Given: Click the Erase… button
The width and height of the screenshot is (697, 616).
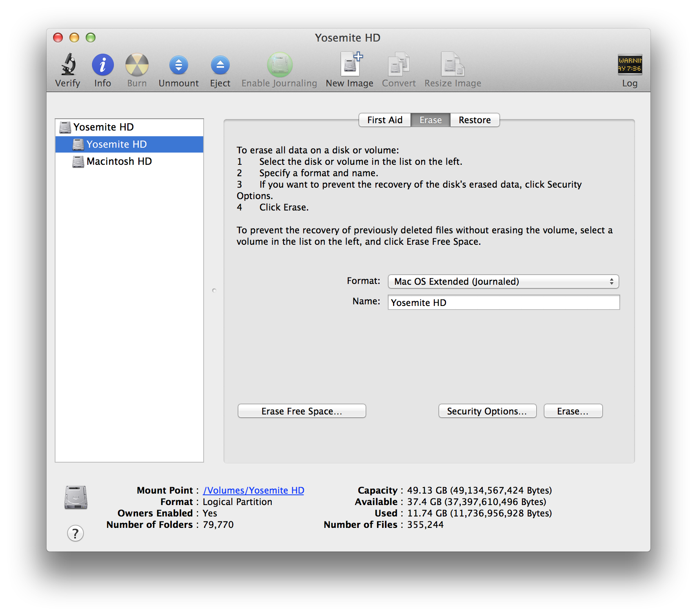Looking at the screenshot, I should (573, 411).
